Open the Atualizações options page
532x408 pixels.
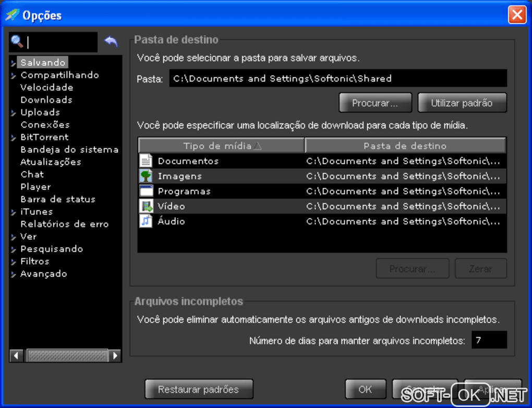click(x=51, y=162)
